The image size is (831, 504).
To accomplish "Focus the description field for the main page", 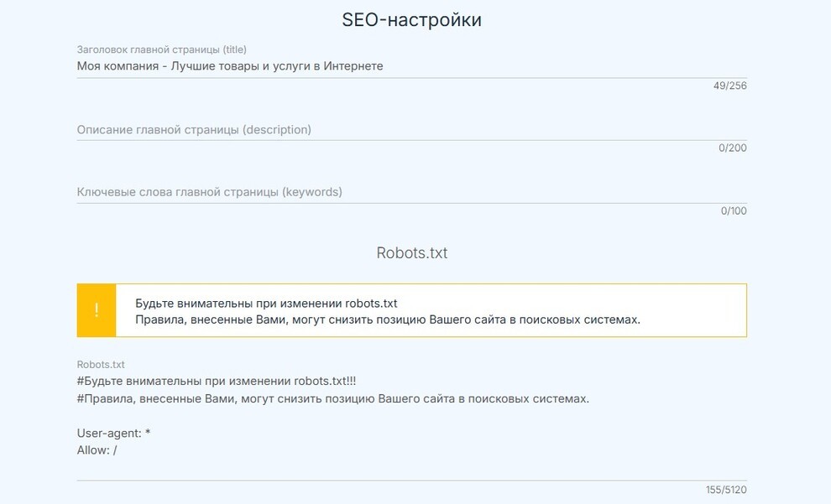I will pos(412,130).
